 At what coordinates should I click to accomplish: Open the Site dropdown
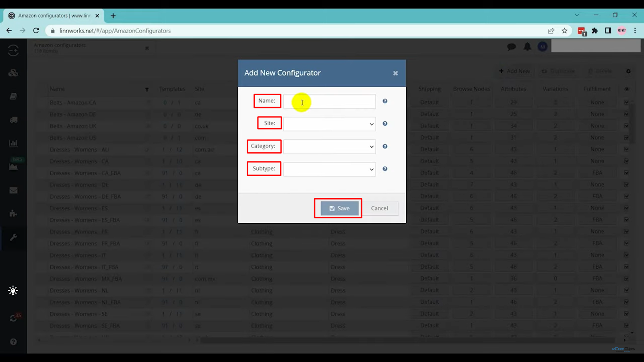click(329, 124)
